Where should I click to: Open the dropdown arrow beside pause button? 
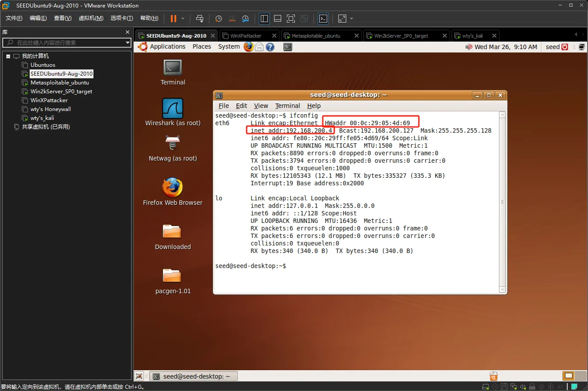(x=183, y=19)
